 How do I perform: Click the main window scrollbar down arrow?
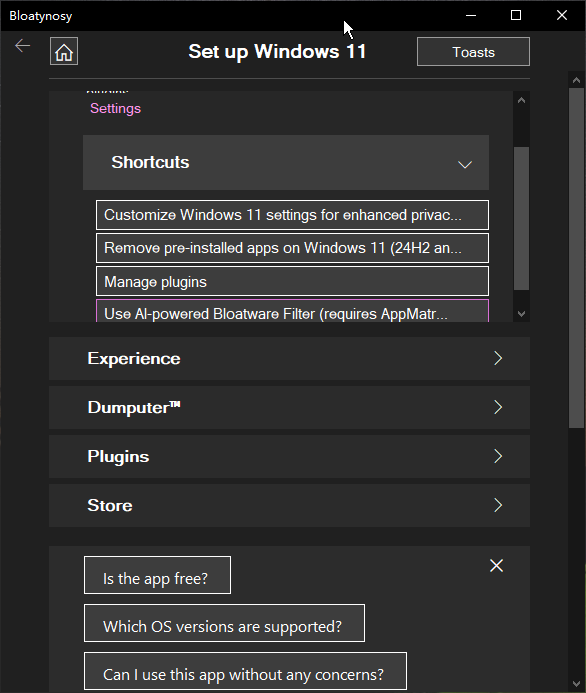[x=576, y=684]
